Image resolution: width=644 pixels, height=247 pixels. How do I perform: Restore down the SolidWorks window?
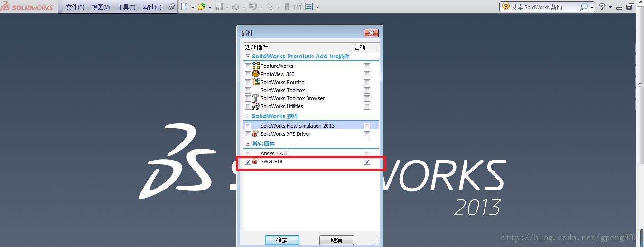pos(630,7)
